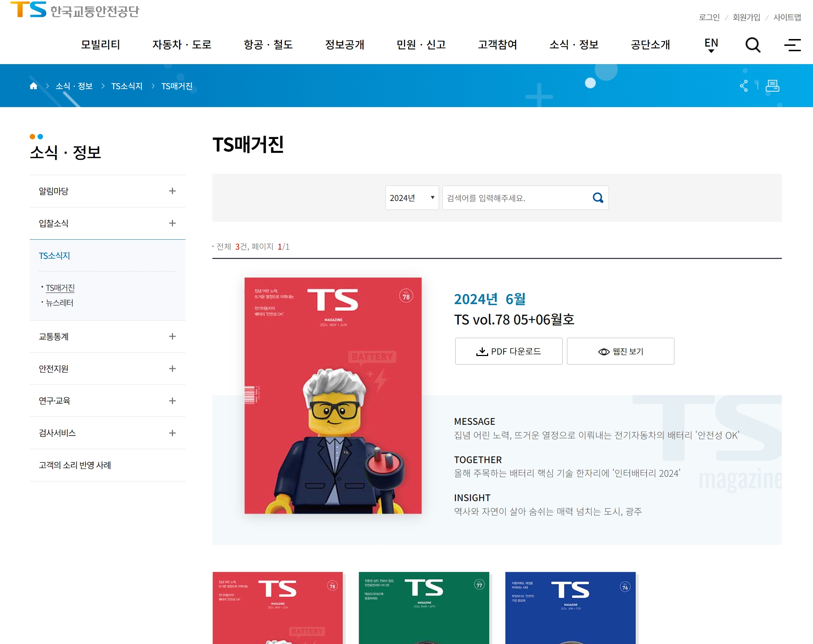Click the home icon in breadcrumb
813x644 pixels.
pos(33,86)
